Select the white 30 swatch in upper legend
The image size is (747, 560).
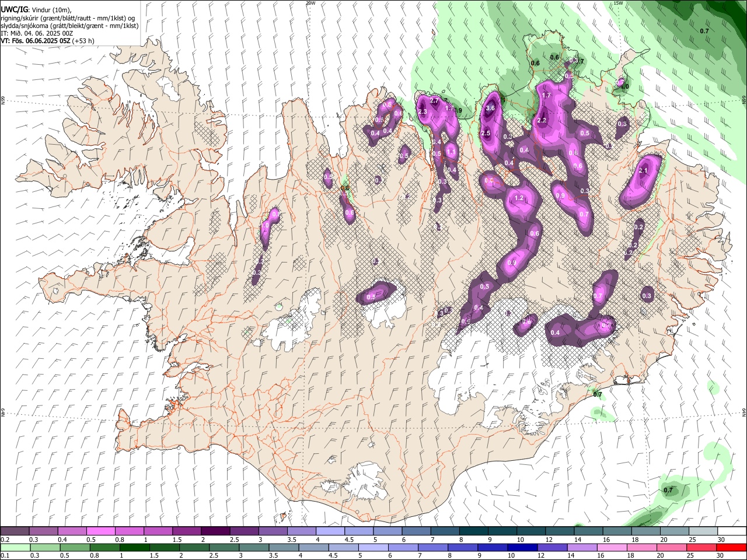[x=732, y=531]
